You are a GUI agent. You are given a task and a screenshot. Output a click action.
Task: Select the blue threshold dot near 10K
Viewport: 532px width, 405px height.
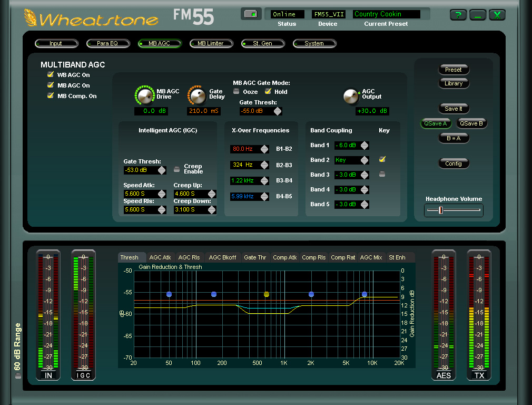364,294
